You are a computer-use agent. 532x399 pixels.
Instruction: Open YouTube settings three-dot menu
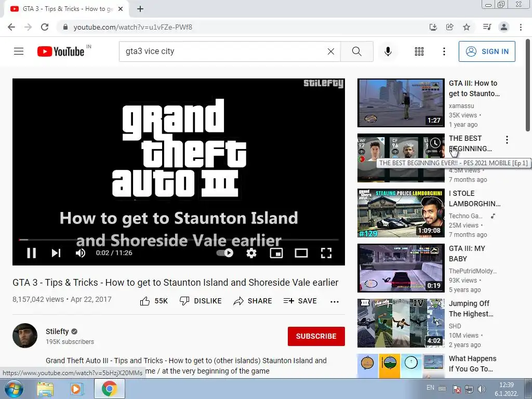(x=444, y=51)
